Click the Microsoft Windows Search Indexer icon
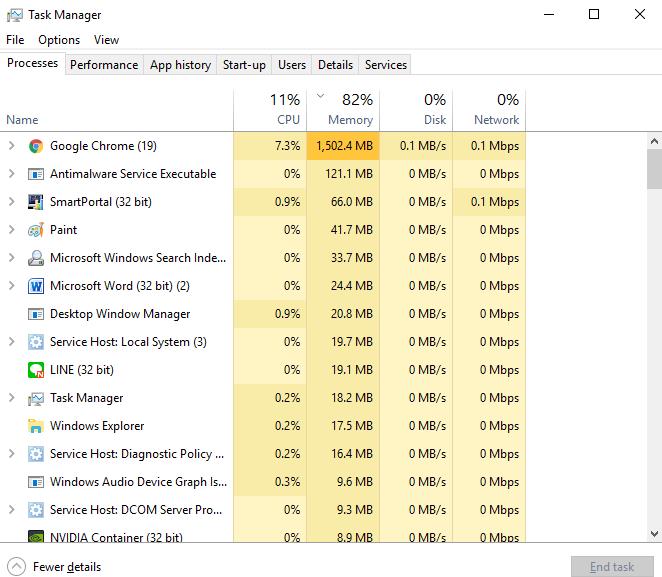This screenshot has width=662, height=577. [36, 258]
